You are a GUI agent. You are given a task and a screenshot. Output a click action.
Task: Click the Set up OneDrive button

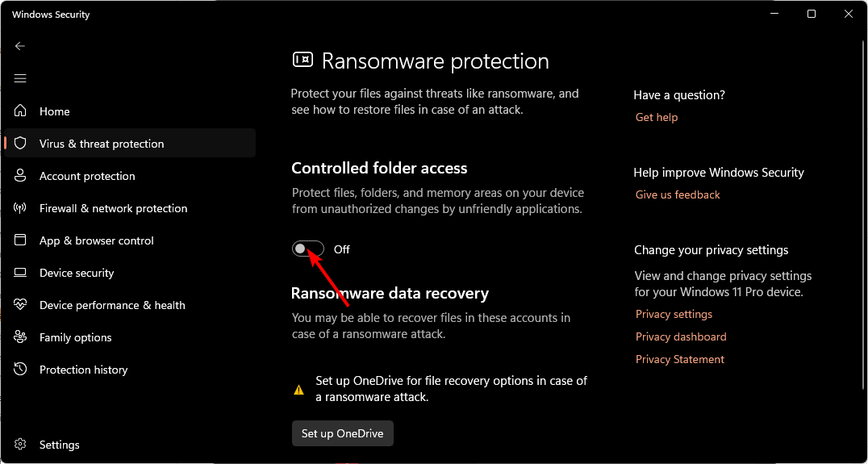343,433
